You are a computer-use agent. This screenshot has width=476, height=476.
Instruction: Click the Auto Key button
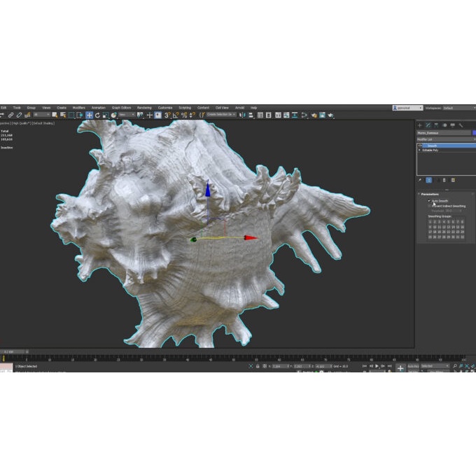pyautogui.click(x=412, y=366)
